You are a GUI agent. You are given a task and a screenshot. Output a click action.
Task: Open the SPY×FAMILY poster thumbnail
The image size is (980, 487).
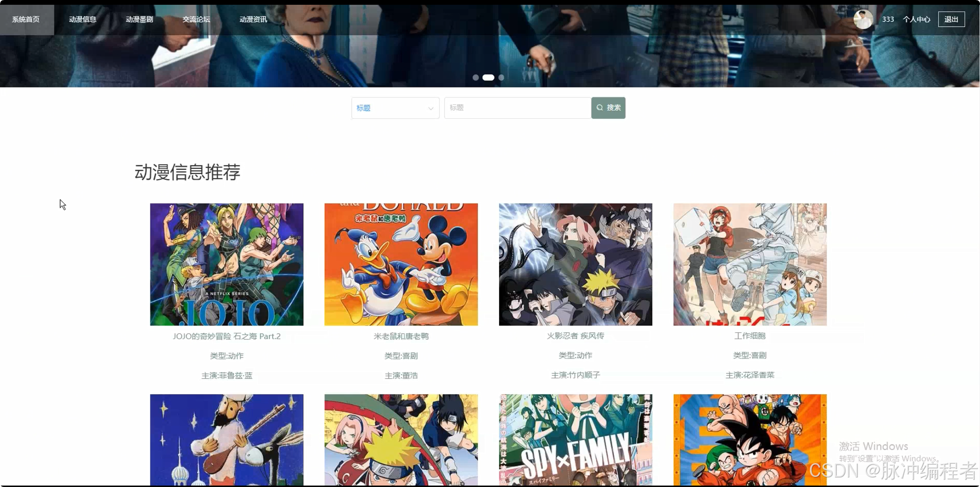click(575, 440)
